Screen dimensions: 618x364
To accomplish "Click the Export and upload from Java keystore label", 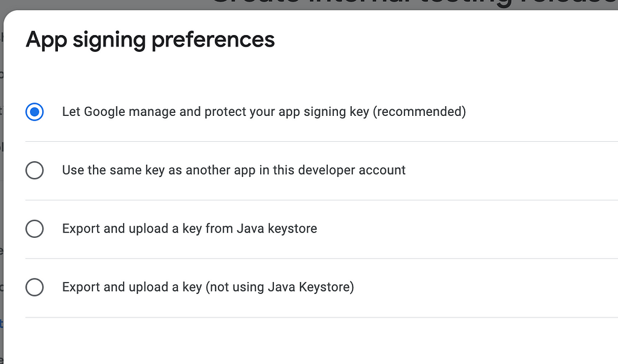I will tap(190, 228).
